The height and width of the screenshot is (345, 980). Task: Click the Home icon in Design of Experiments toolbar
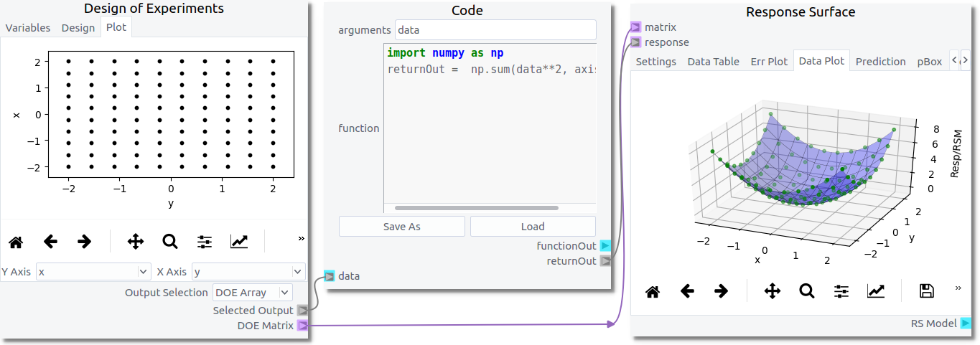click(16, 242)
